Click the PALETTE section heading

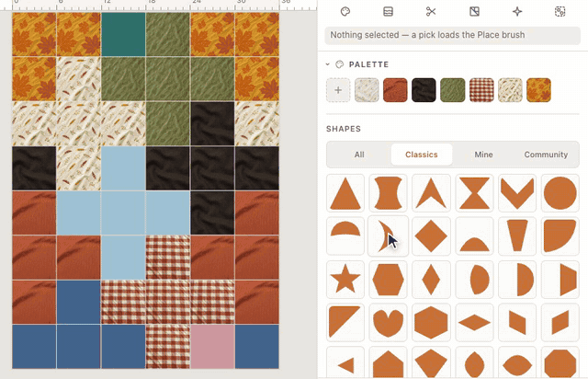point(368,64)
